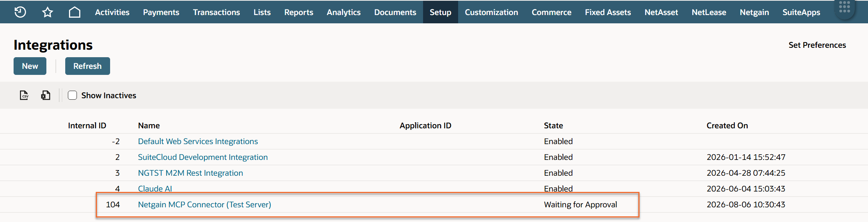Click the Name column header

[149, 125]
